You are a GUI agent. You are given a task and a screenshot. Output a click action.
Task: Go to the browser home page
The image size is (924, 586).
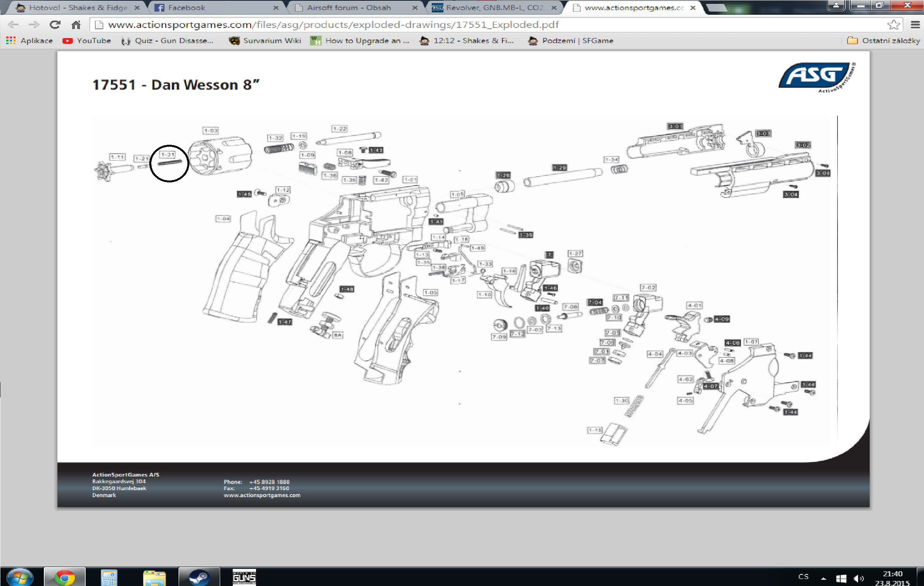[x=76, y=25]
